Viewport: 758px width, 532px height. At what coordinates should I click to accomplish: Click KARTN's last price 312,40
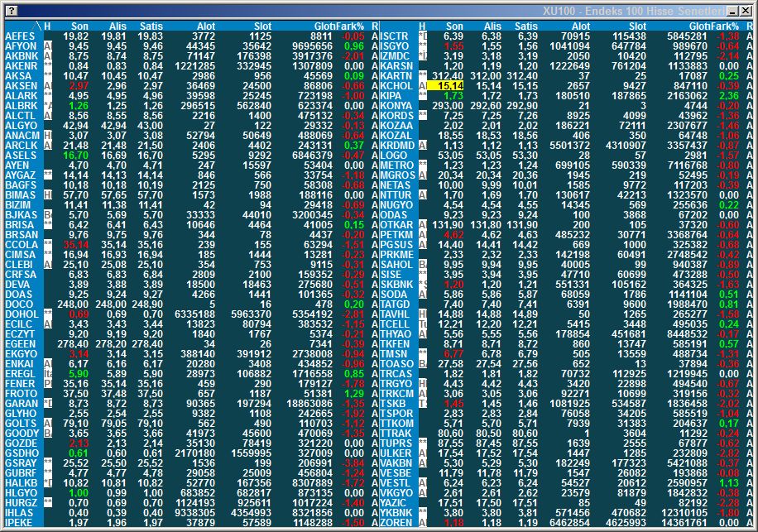(448, 76)
